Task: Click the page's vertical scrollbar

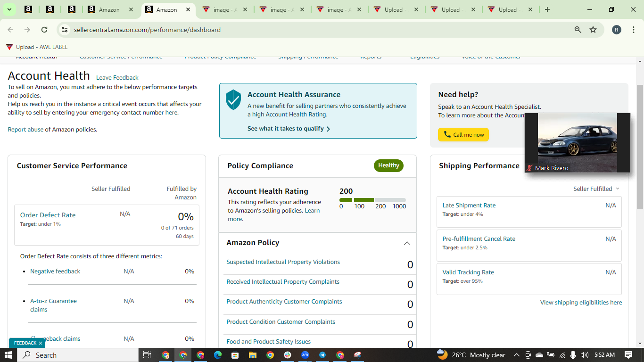Action: (x=640, y=146)
